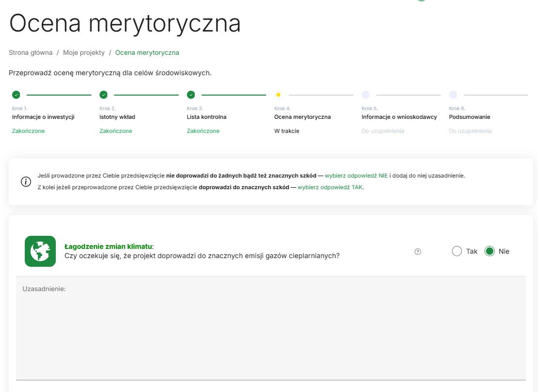Screen dimensions: 538x392
Task: Go to the Istotny wkład step
Action: tap(117, 117)
